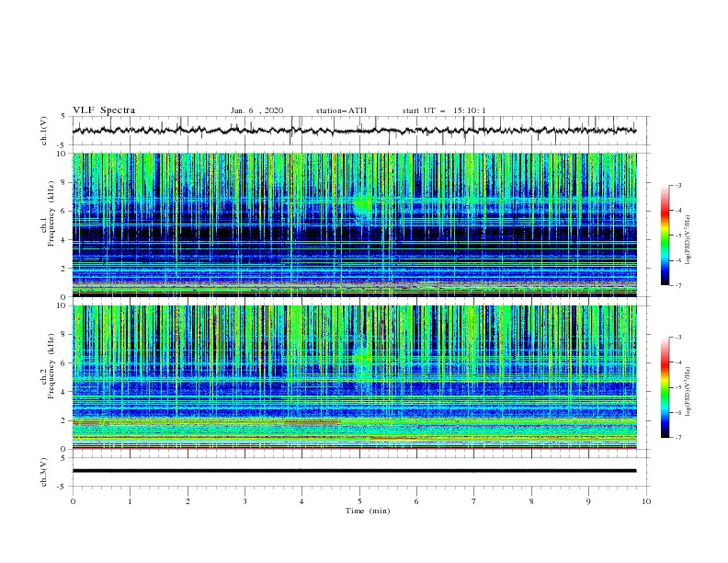Click the ch.1 Frequency (kHz) axis label
Image resolution: width=728 pixels, height=563 pixels.
point(49,214)
